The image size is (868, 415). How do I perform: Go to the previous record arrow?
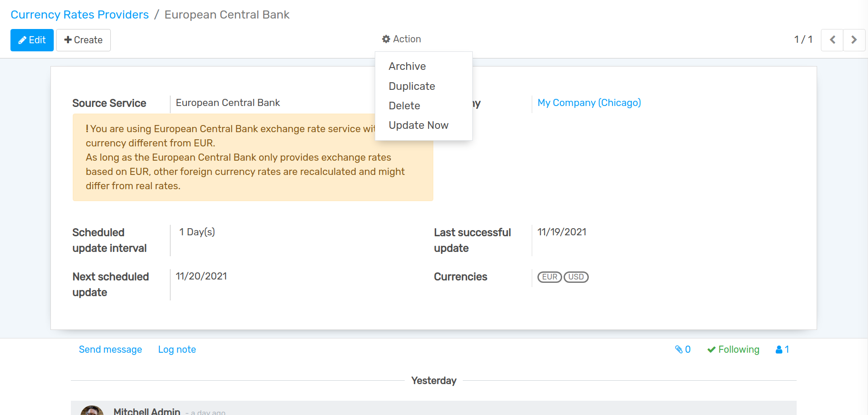[x=832, y=40]
